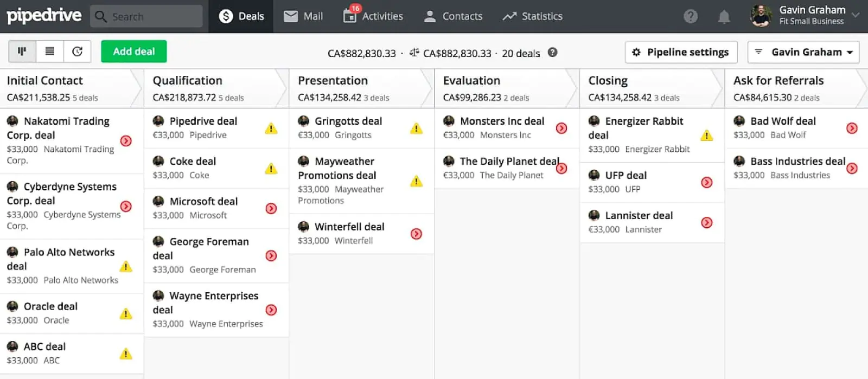Click warning icon on ABC deal

(126, 354)
